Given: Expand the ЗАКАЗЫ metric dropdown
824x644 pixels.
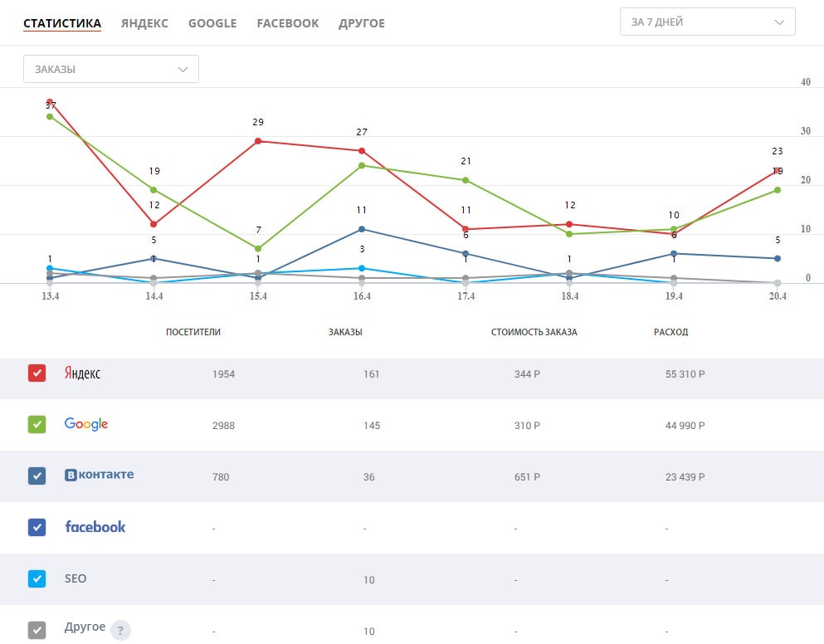Looking at the screenshot, I should pyautogui.click(x=111, y=69).
